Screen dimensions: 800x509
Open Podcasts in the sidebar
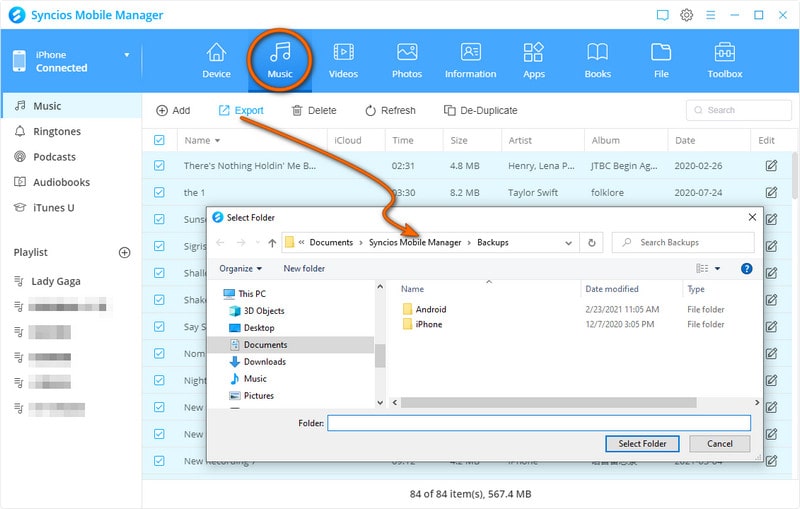pyautogui.click(x=54, y=157)
